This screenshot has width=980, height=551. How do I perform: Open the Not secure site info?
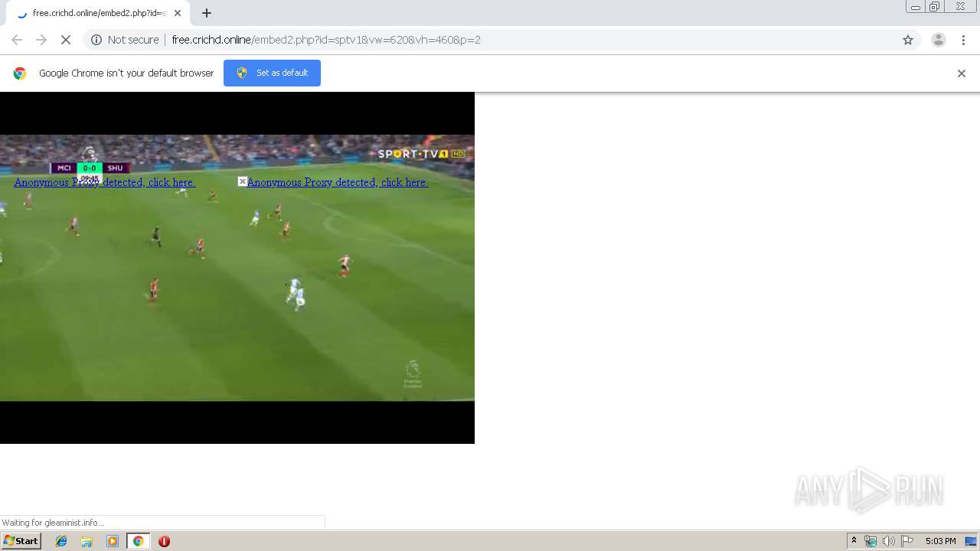pyautogui.click(x=125, y=40)
